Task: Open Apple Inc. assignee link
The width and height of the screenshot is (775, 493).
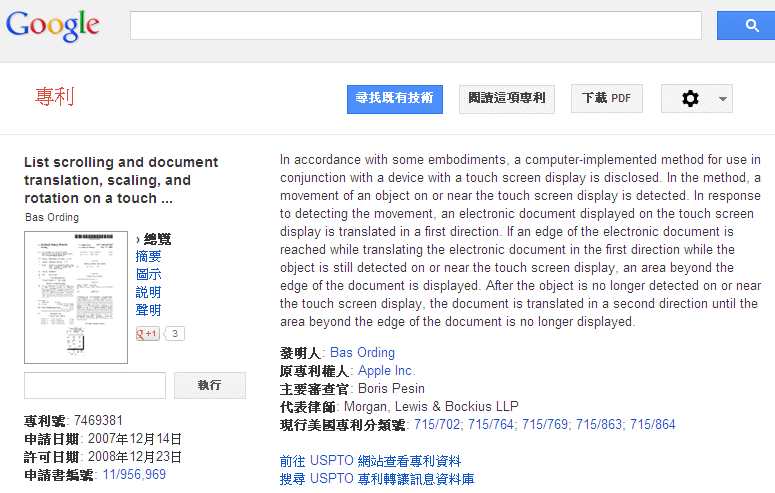Action: (x=387, y=370)
